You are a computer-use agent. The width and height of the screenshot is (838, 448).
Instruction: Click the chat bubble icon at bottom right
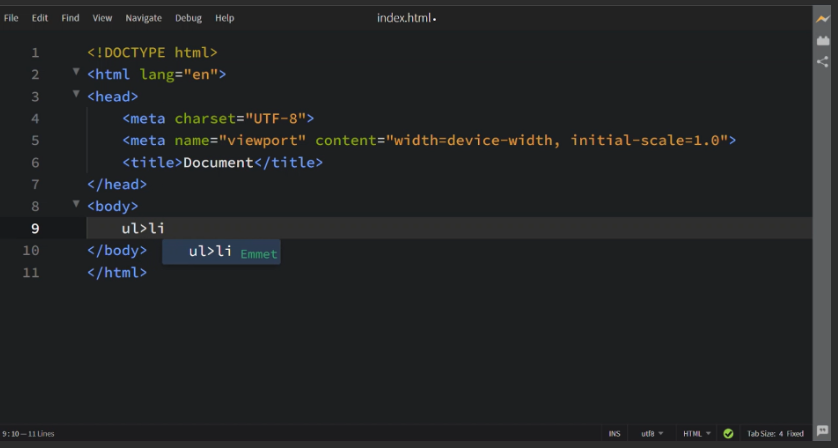823,431
